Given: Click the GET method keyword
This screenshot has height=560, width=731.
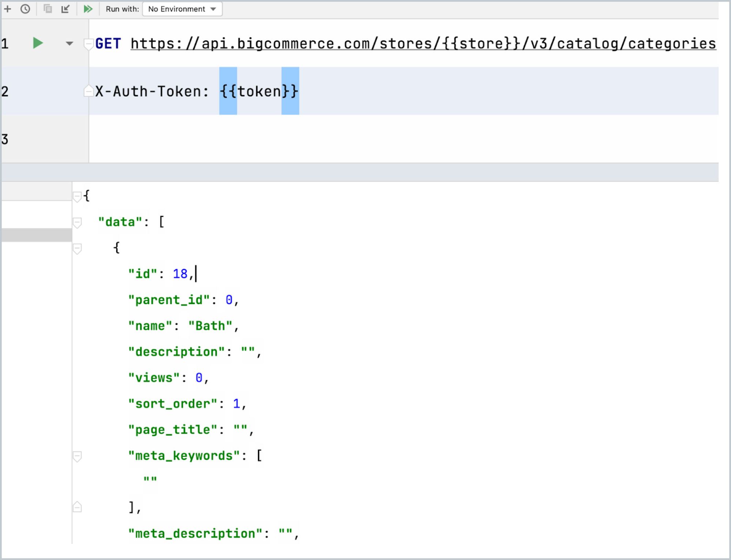Looking at the screenshot, I should tap(108, 44).
